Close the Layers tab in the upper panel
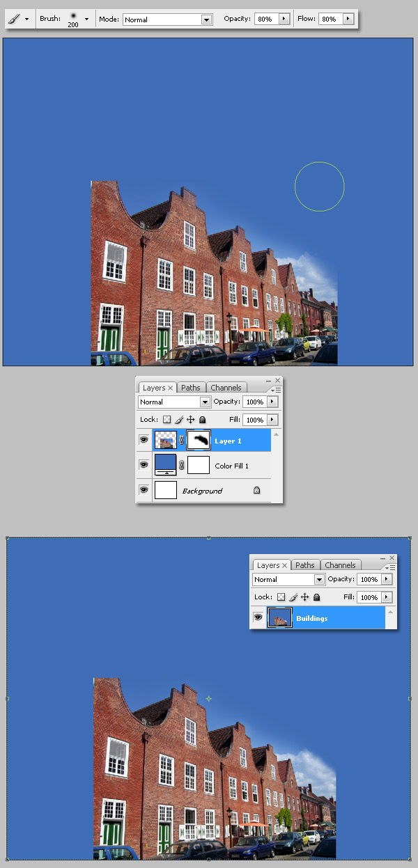The height and width of the screenshot is (868, 418). [171, 388]
